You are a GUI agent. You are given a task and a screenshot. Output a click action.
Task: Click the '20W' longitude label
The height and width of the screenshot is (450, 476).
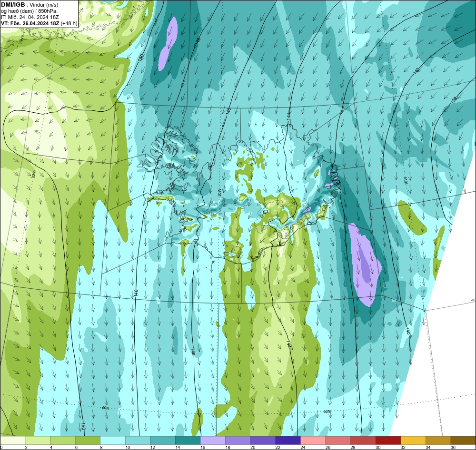point(219,193)
